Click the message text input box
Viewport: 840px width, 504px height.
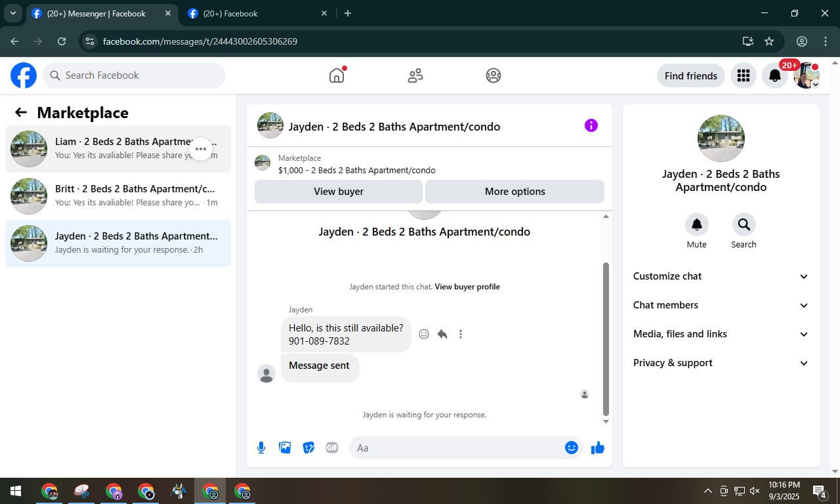coord(457,448)
